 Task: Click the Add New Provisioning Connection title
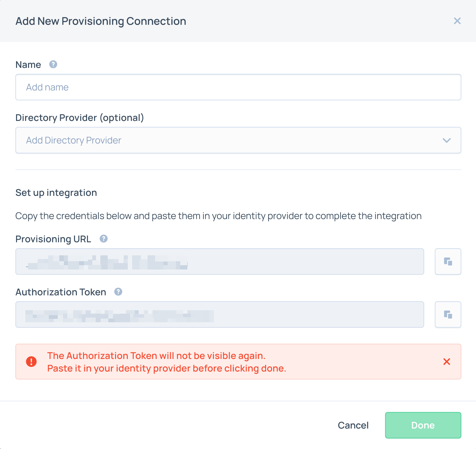pos(101,21)
